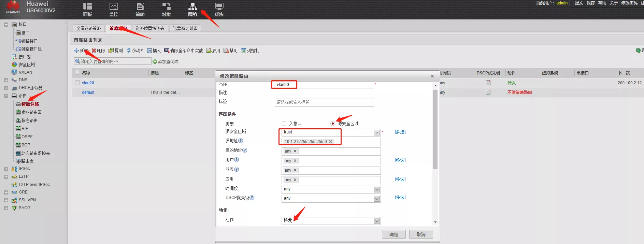Open the 系统 system icon
The image size is (644, 244).
click(219, 6)
